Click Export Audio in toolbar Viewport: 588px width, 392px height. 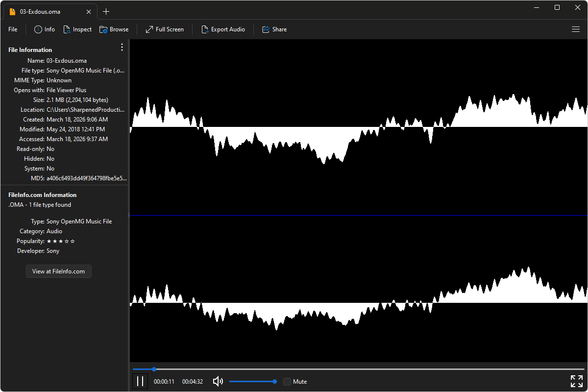[x=223, y=29]
